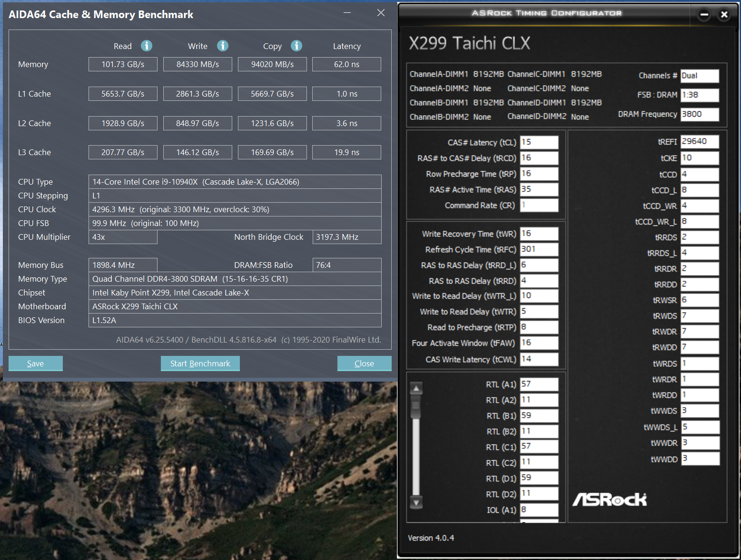The height and width of the screenshot is (560, 741).
Task: Click the RAS to RAS Delay (tRRD) field
Action: (539, 281)
